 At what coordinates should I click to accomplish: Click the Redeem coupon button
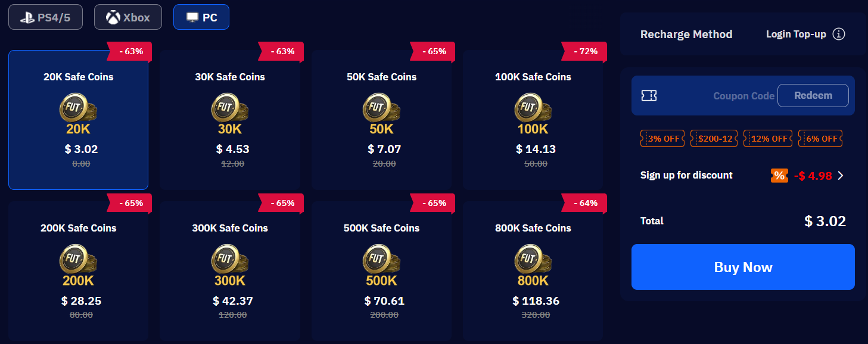[813, 95]
